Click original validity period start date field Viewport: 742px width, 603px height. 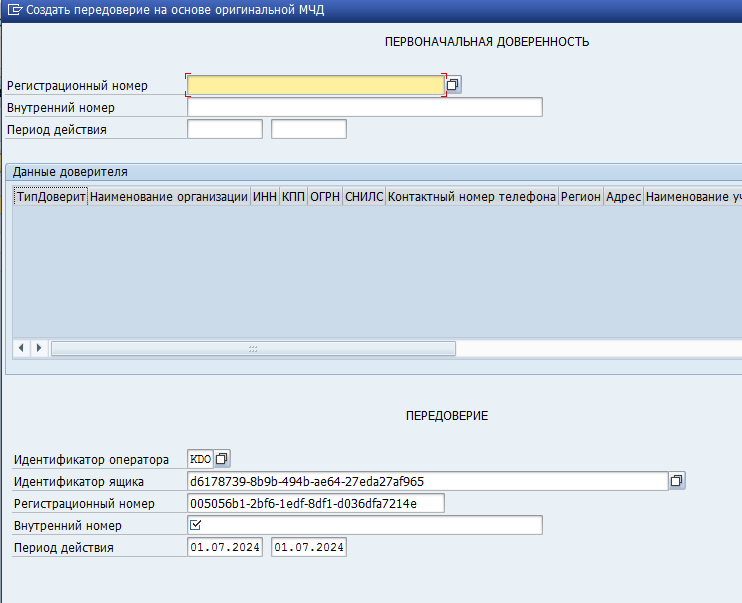tap(225, 129)
